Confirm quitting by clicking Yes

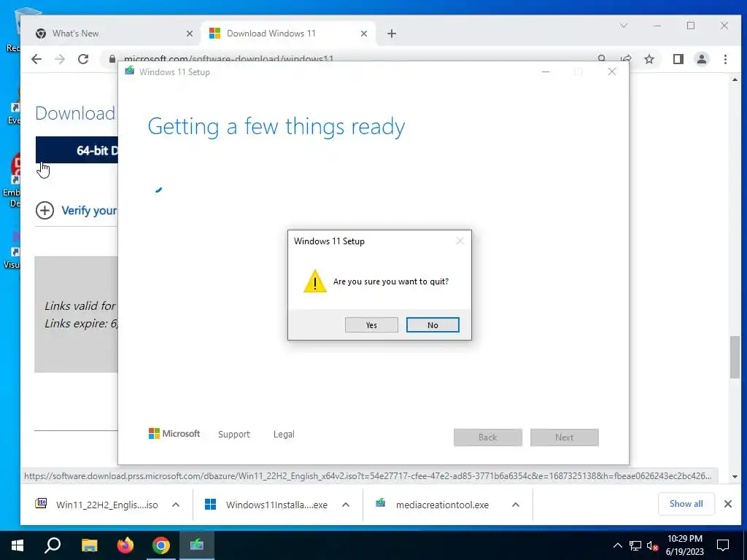[x=371, y=324]
